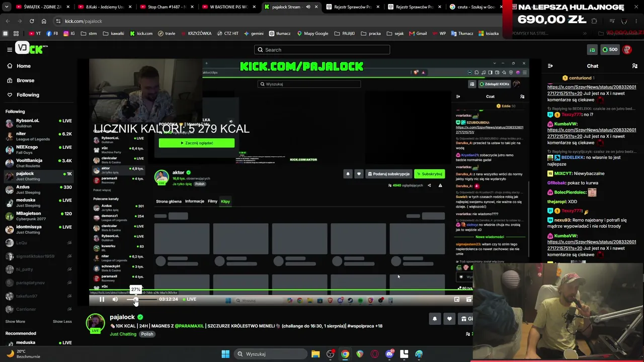Open the Opera browser from the taskbar
Screen dimensions: 644x362
pyautogui.click(x=374, y=354)
